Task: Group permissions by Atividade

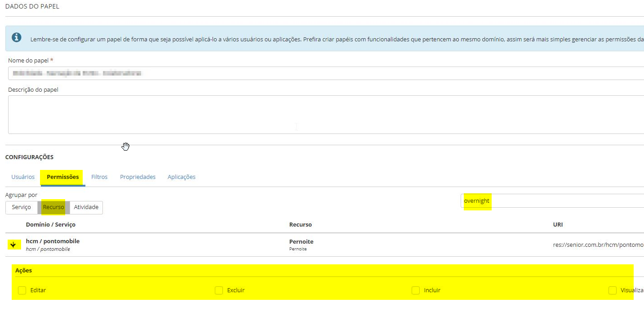Action: [x=86, y=207]
